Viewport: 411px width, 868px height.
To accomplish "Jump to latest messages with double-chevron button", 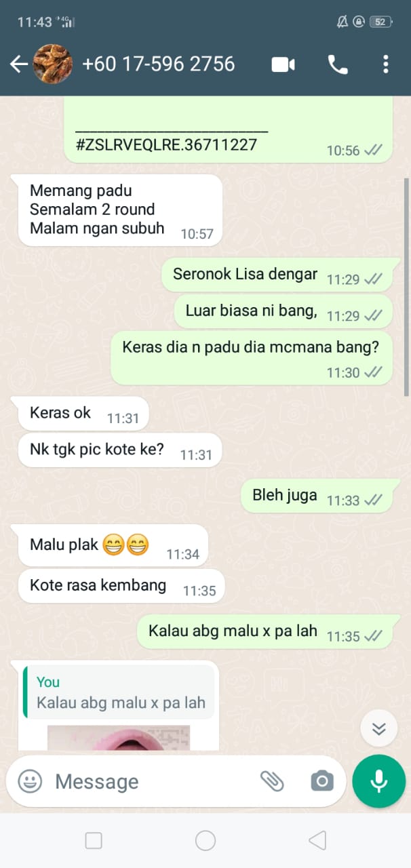I will 378,728.
